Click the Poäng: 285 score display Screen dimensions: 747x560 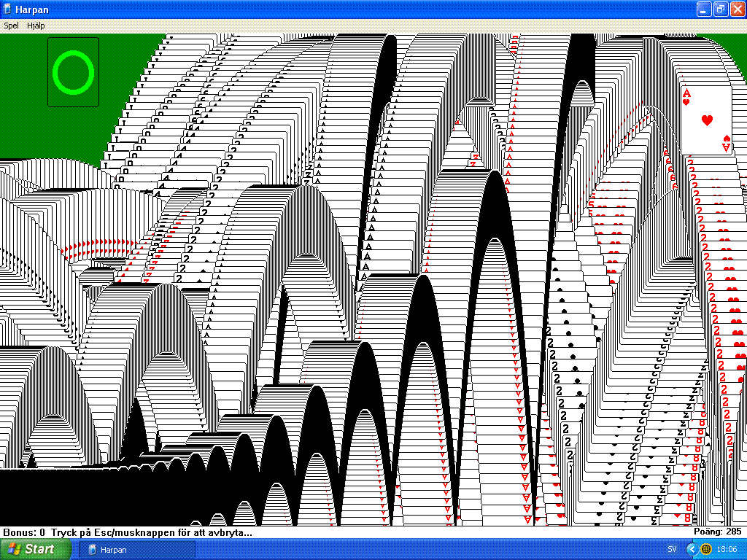tap(717, 532)
